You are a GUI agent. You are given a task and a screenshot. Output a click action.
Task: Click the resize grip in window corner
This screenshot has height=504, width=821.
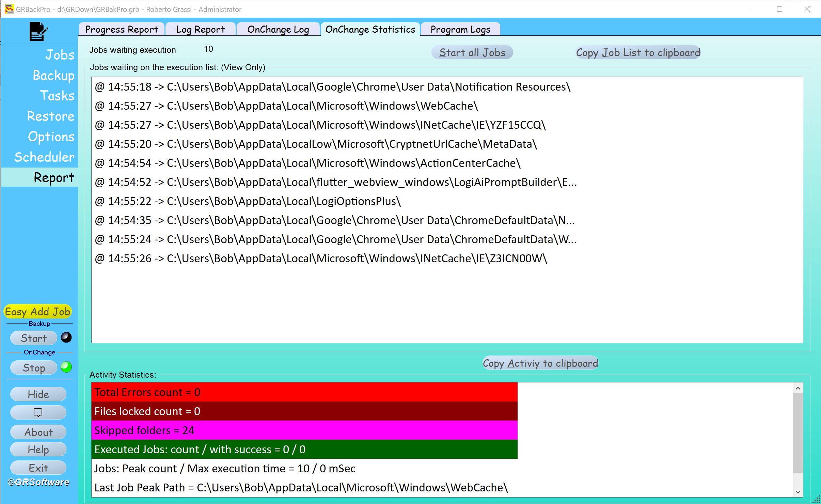pos(816,500)
